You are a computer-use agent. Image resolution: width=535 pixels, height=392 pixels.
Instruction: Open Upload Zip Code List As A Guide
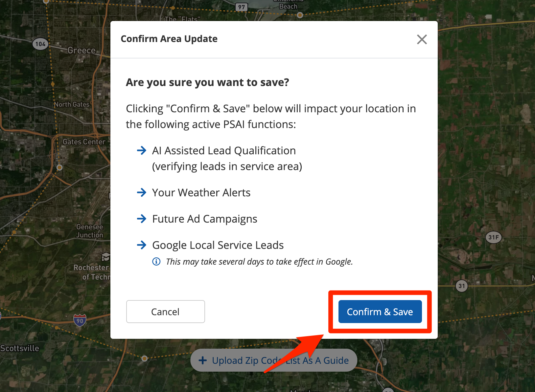point(274,360)
